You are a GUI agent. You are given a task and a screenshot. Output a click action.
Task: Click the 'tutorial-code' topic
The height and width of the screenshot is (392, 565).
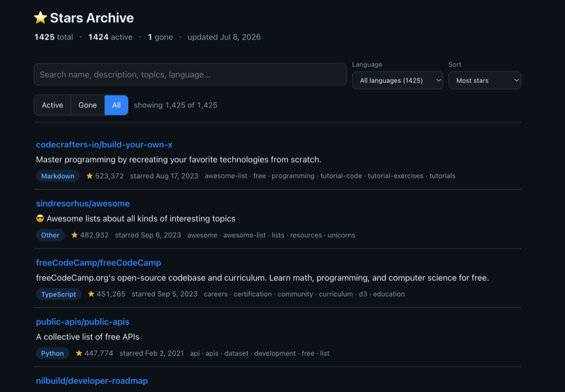click(341, 176)
